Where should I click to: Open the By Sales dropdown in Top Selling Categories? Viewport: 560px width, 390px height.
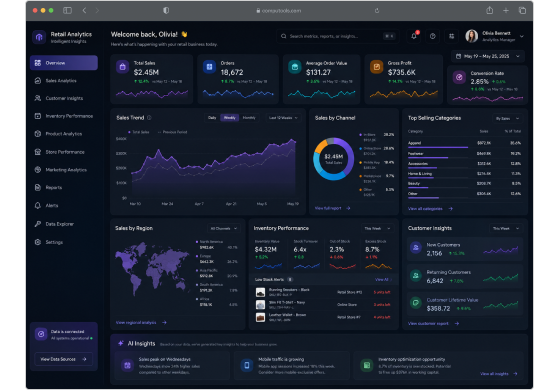point(507,118)
